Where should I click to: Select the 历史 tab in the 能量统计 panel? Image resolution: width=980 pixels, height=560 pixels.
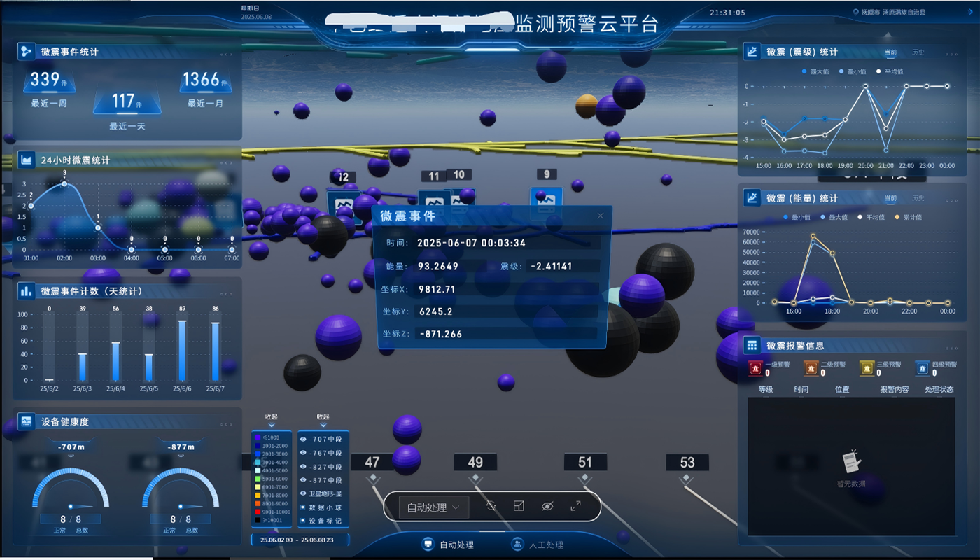click(x=918, y=198)
